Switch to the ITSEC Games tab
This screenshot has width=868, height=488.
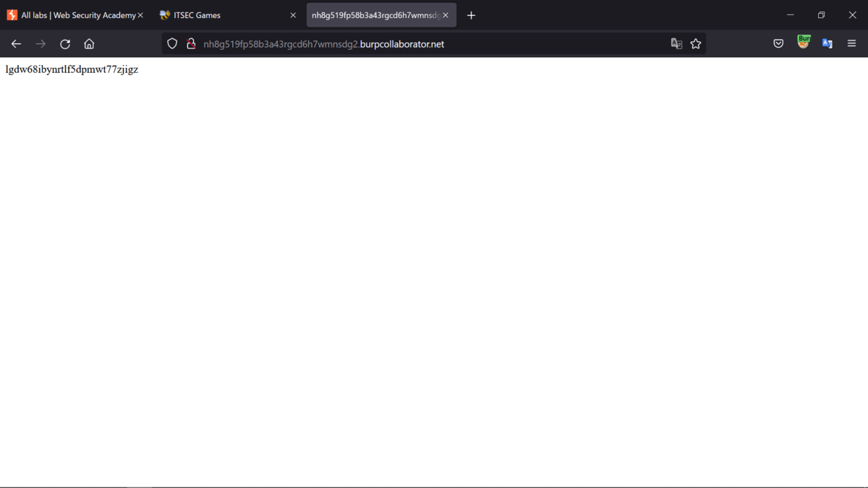228,15
